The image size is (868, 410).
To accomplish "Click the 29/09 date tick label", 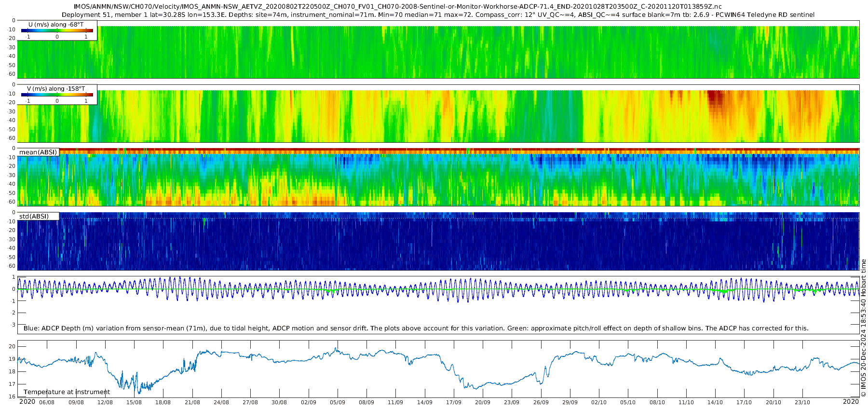I will pos(570,402).
